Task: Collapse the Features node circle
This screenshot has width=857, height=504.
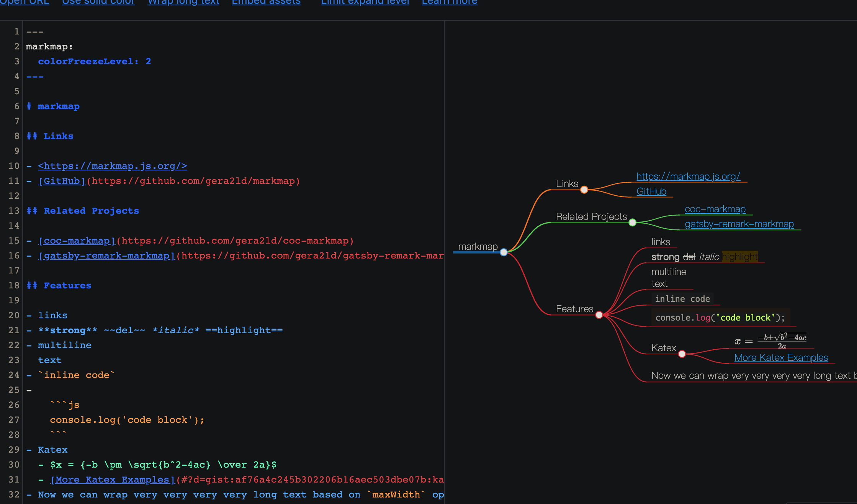Action: pyautogui.click(x=599, y=315)
